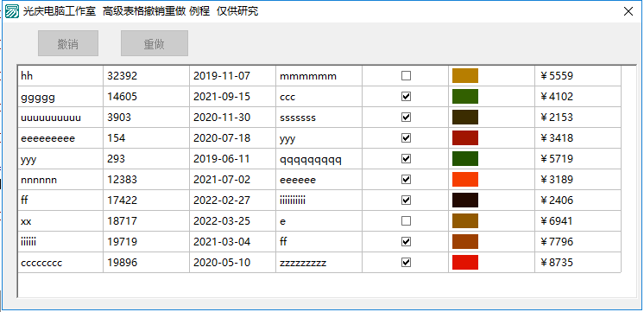Viewport: 644px width, 312px height.
Task: Select the date cell 2022-02-27
Action: pos(232,201)
